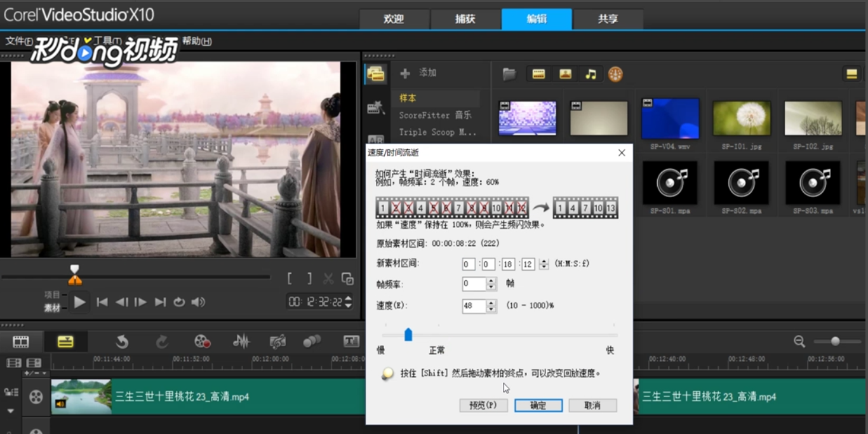Click the 帧频率 value field

coord(474,284)
